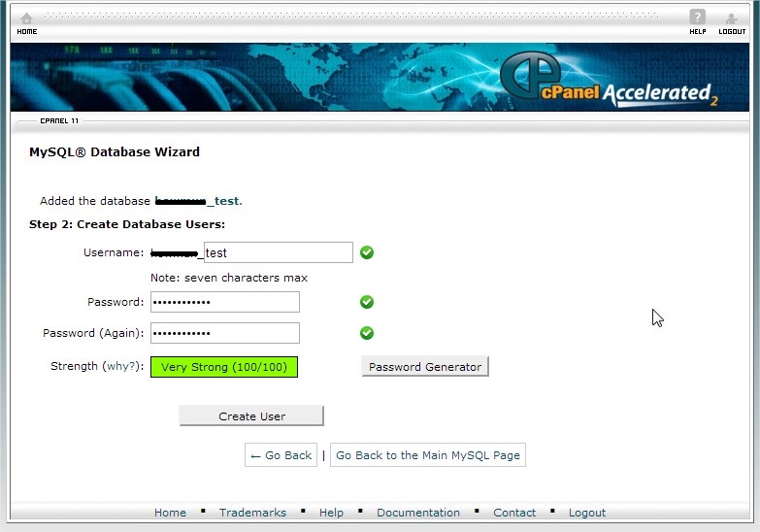Click the CPANEL 11 breadcrumb label
The image size is (760, 532).
59,120
